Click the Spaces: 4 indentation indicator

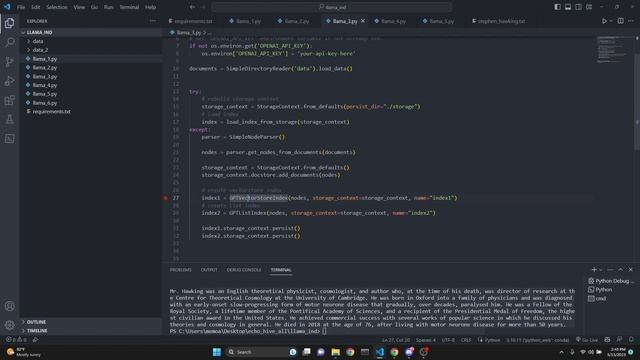point(425,340)
